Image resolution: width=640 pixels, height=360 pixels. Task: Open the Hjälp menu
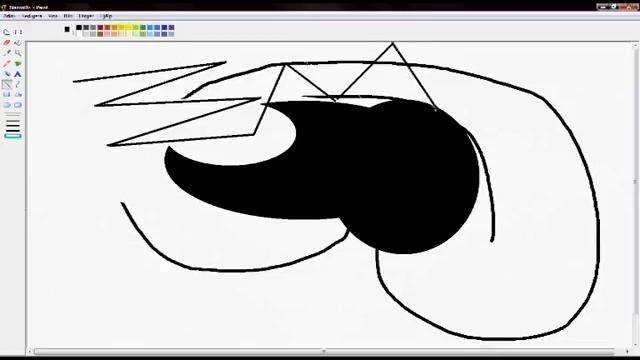106,16
